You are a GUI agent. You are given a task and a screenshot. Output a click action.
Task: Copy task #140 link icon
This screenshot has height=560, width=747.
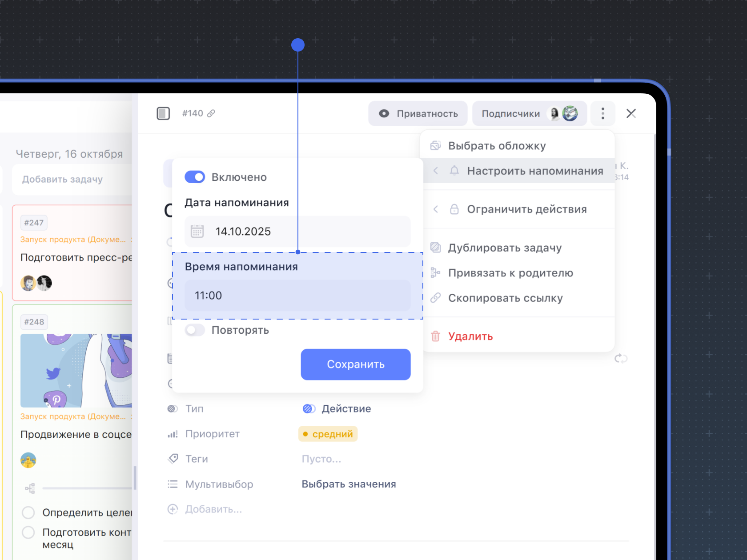point(211,114)
